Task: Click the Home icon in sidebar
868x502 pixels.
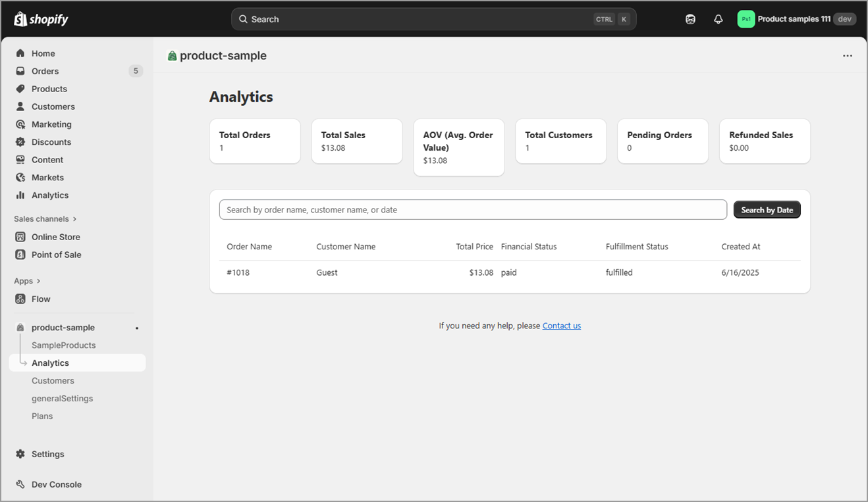Action: pyautogui.click(x=20, y=53)
